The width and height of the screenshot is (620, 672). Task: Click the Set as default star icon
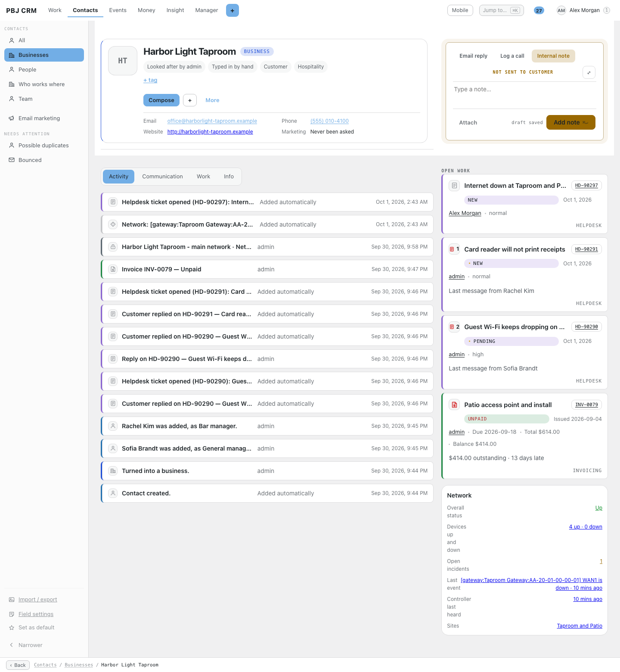pyautogui.click(x=12, y=628)
